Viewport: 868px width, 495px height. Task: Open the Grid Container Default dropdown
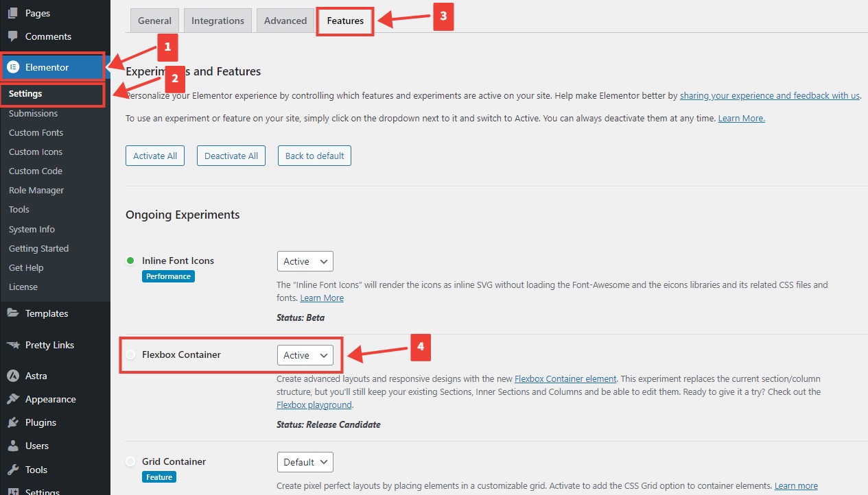click(305, 462)
